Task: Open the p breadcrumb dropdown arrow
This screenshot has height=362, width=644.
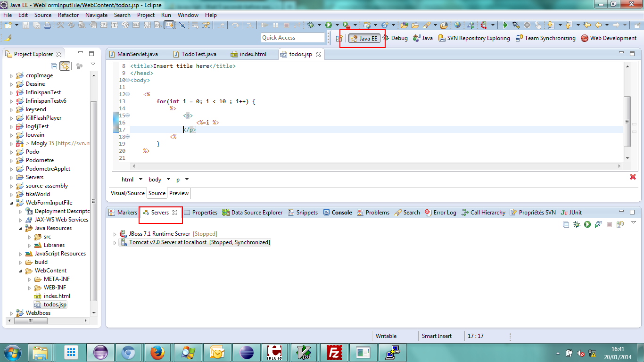Action: [187, 180]
